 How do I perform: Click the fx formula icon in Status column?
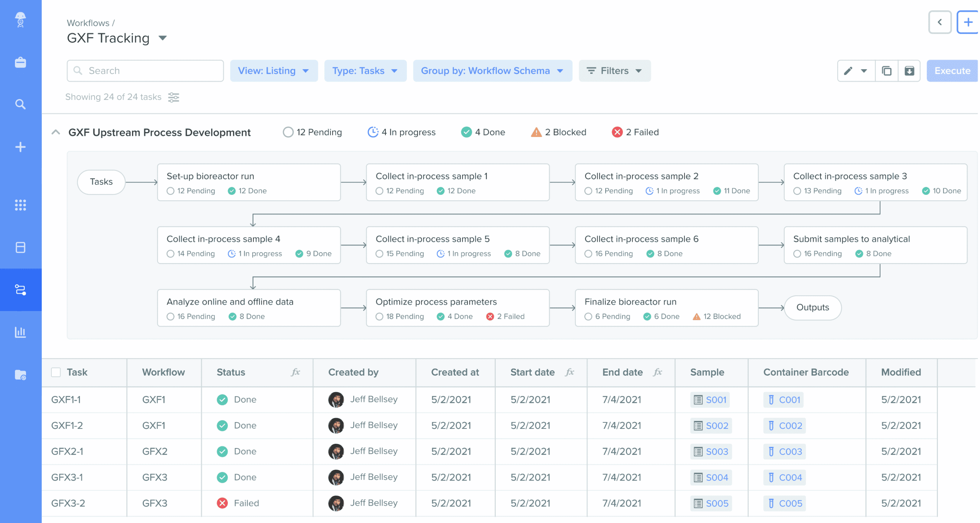coord(296,372)
